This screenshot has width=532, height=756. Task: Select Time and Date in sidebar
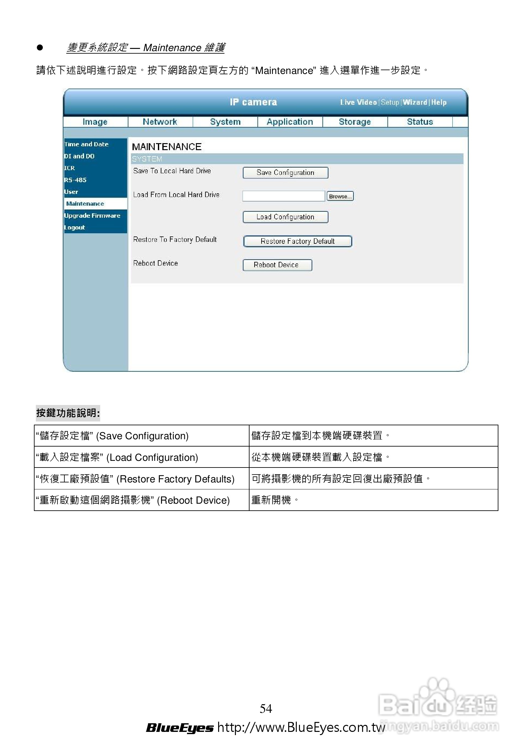(x=86, y=144)
